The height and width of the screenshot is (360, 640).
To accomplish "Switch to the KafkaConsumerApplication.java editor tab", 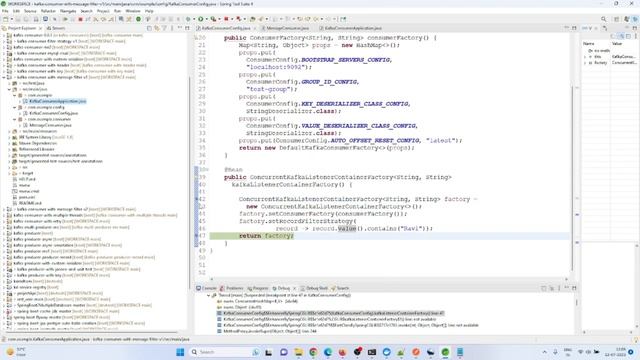I will point(353,28).
